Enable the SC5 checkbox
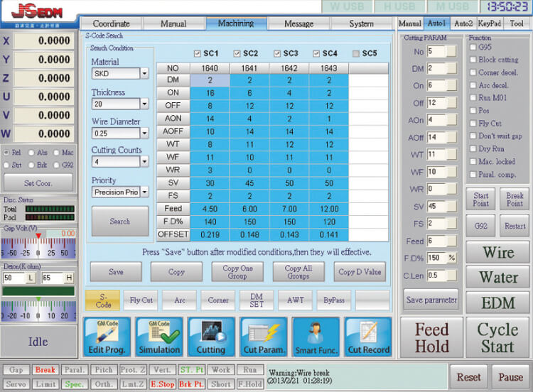The width and height of the screenshot is (533, 392). click(356, 53)
